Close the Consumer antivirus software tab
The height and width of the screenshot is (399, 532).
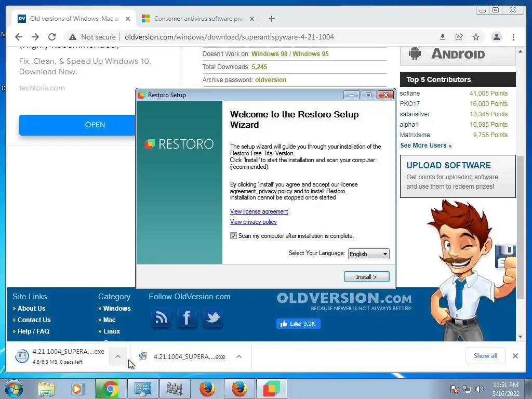252,19
